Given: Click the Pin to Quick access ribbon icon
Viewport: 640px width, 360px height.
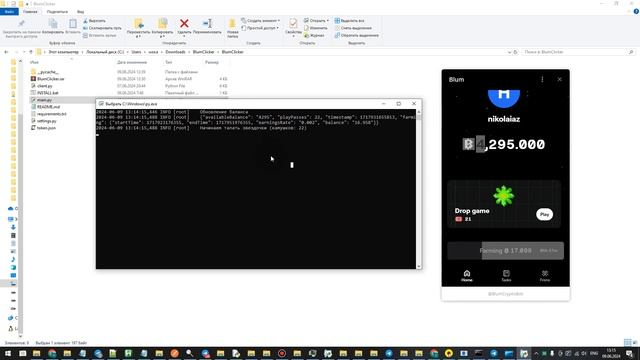Looking at the screenshot, I should click(21, 24).
